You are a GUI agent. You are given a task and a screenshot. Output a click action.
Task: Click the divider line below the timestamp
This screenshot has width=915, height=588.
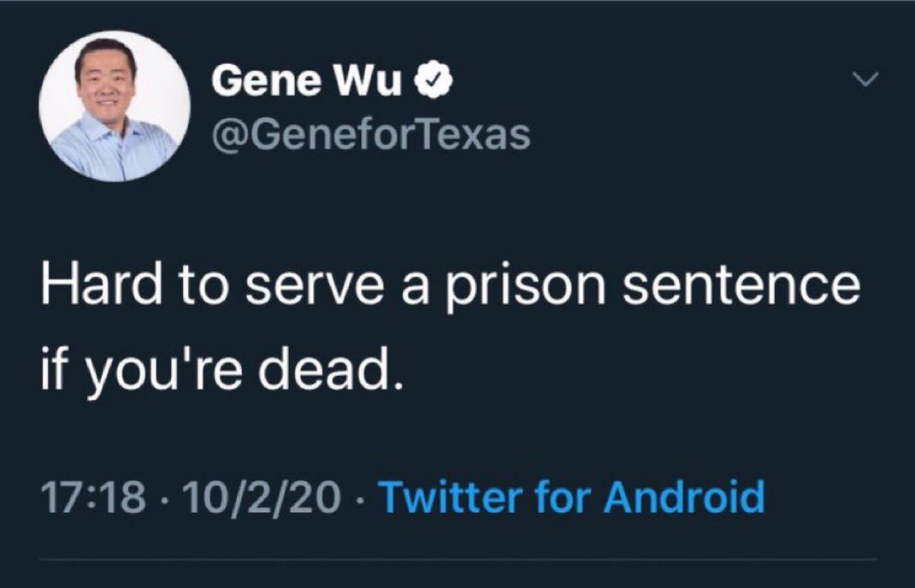point(457,561)
